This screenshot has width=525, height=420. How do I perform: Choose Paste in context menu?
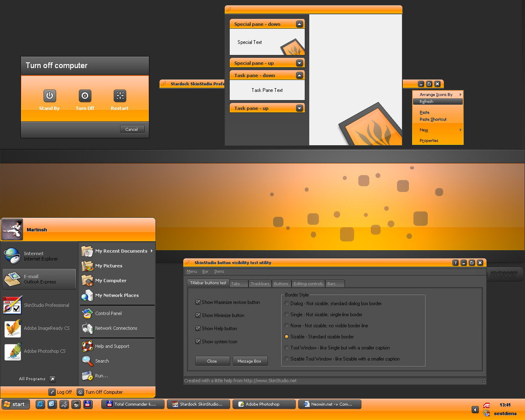[438, 112]
